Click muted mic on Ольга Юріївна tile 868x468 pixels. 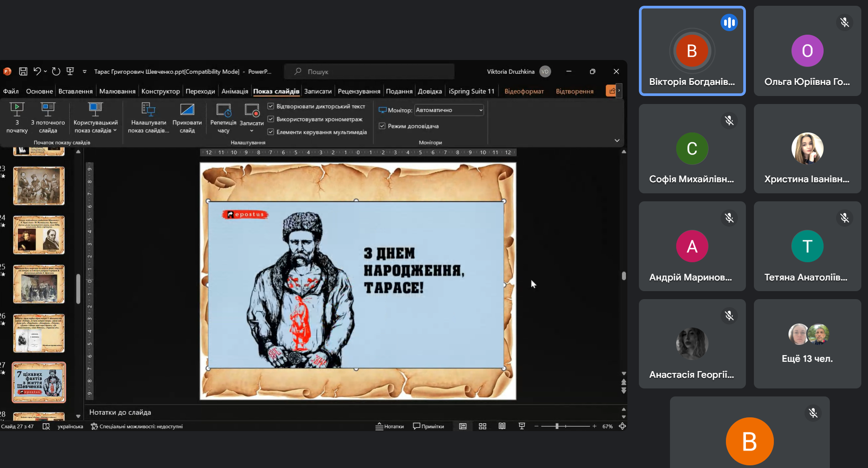844,22
